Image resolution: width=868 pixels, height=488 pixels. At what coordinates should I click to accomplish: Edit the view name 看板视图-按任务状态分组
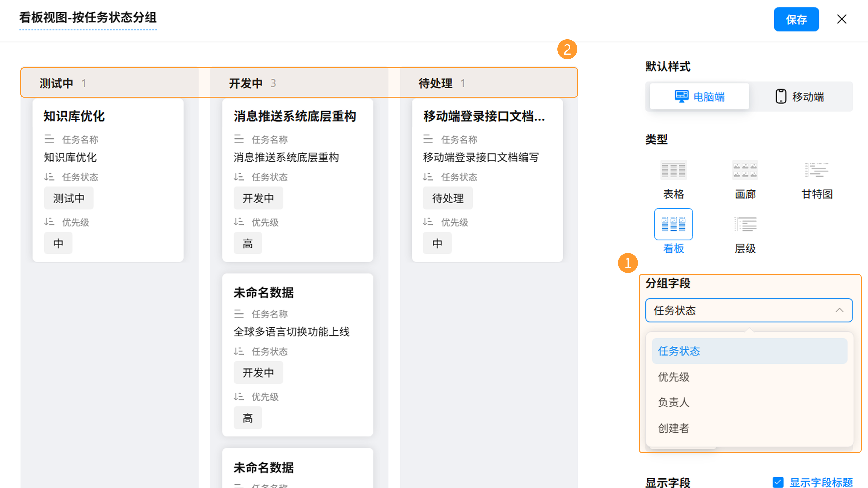tap(88, 18)
